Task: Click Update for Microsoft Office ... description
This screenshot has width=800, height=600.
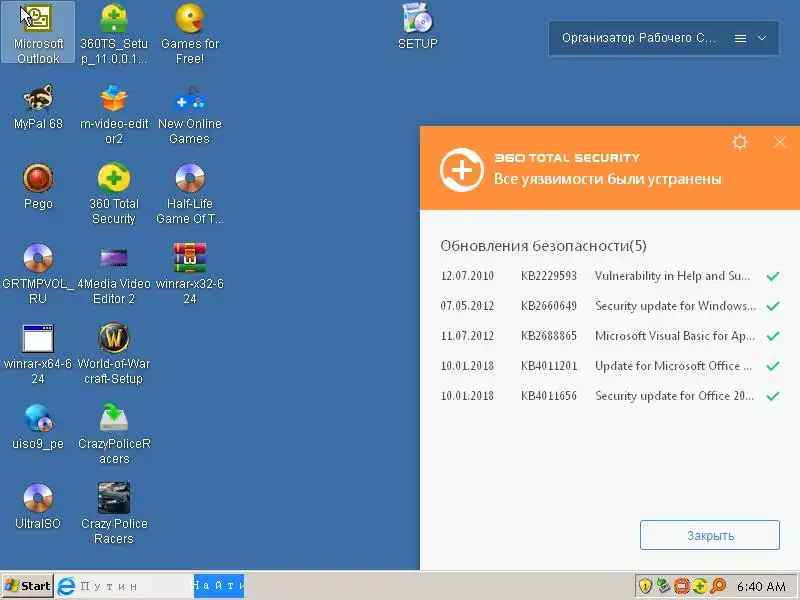Action: pyautogui.click(x=673, y=366)
